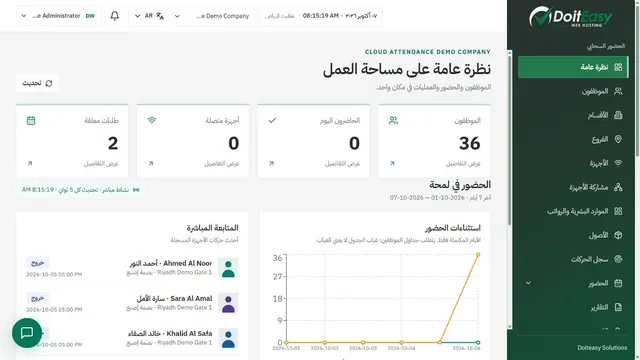Click the devices wifi icon in sidebar
This screenshot has width=640, height=360.
(618, 163)
